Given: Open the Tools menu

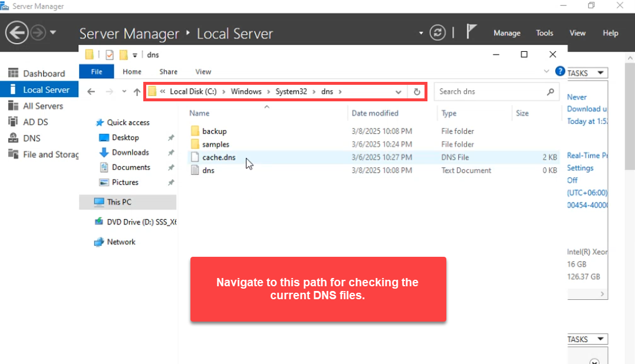Looking at the screenshot, I should [544, 33].
